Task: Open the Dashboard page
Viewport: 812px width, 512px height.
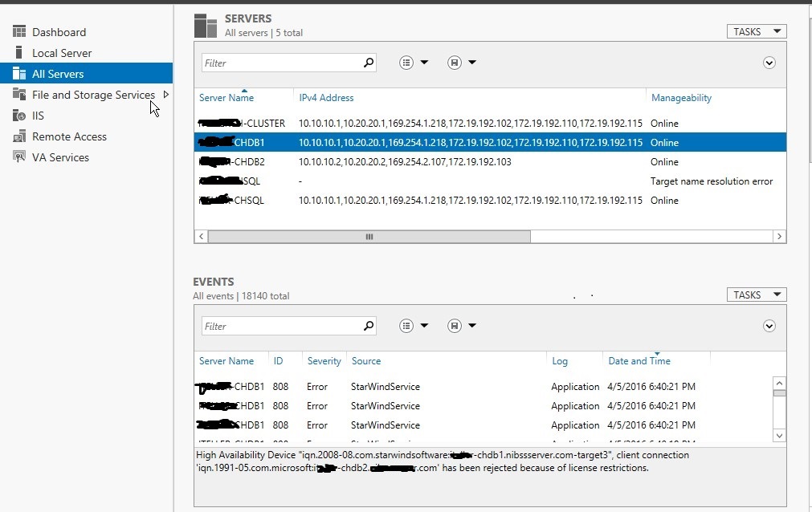Action: coord(59,32)
